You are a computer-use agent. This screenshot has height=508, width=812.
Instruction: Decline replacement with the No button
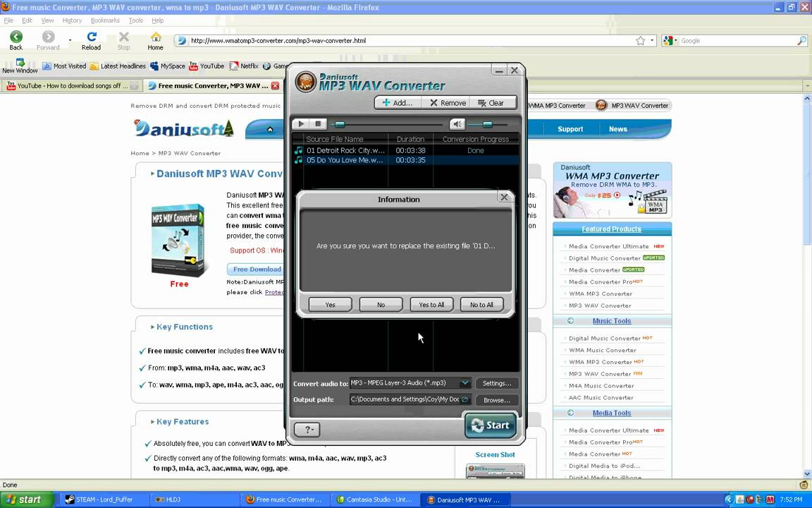(x=381, y=304)
